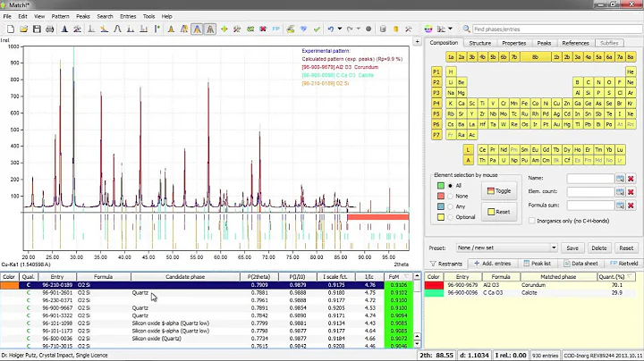Click the list-select icon next to Elem. count field

(x=620, y=191)
